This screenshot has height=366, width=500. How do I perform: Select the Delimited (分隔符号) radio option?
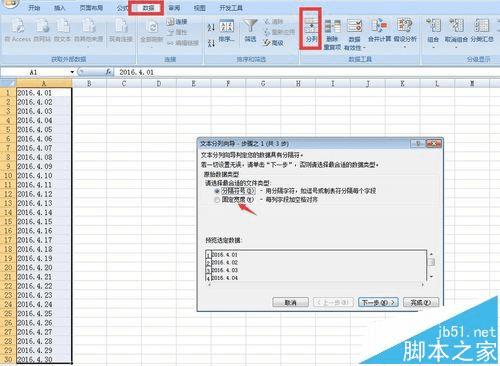click(217, 191)
